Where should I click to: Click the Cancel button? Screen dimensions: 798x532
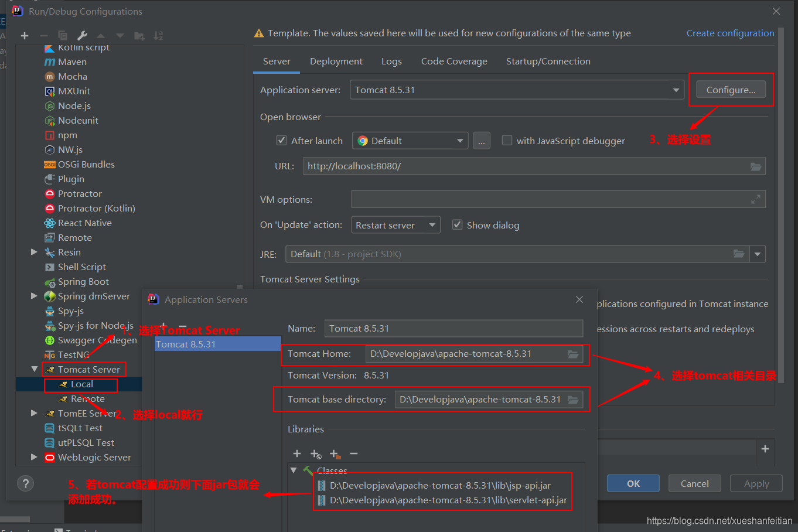point(695,483)
